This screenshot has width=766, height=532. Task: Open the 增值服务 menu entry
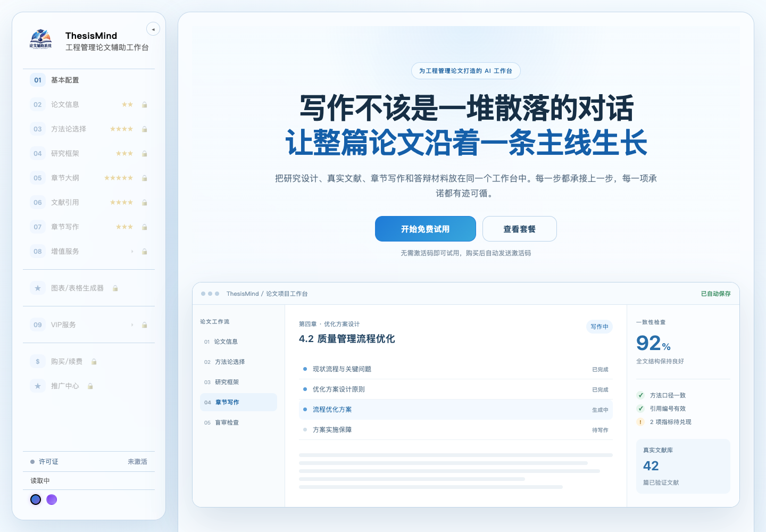pyautogui.click(x=89, y=252)
